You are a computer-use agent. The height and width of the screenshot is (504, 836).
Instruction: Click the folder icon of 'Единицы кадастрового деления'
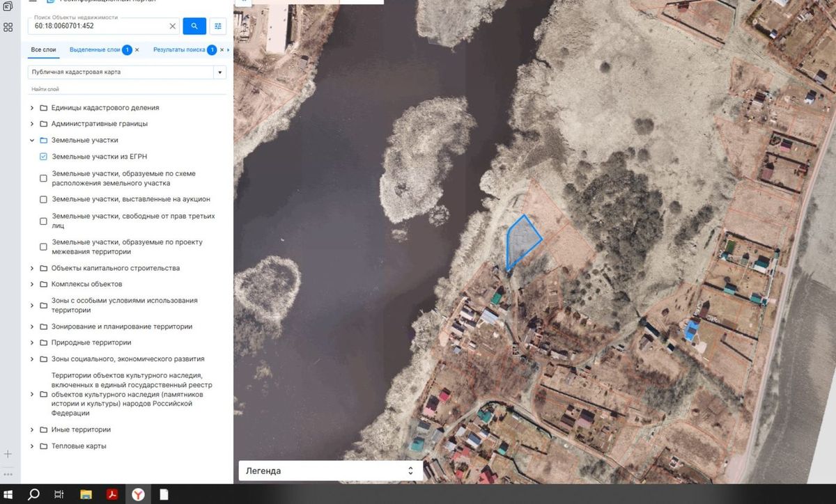pos(43,108)
